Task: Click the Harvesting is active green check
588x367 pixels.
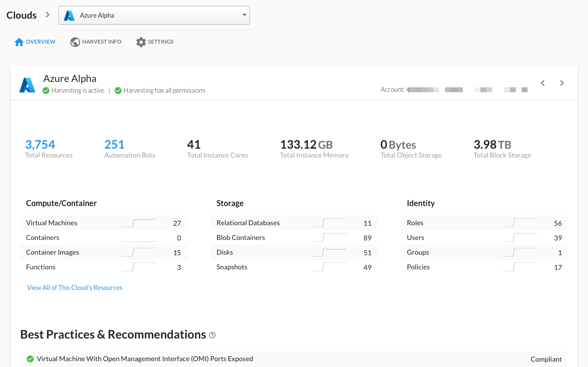Action: pyautogui.click(x=46, y=90)
